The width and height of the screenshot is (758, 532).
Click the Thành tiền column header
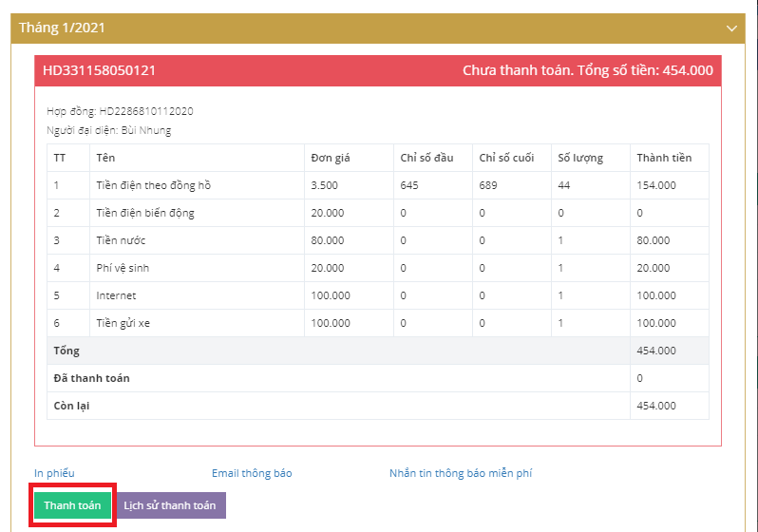(x=664, y=158)
